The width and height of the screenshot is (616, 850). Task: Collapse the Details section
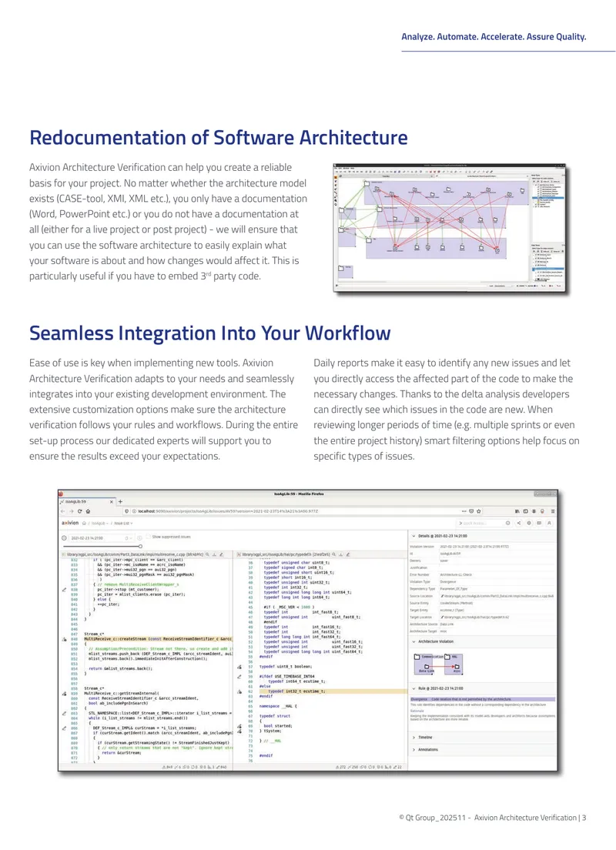tap(413, 536)
